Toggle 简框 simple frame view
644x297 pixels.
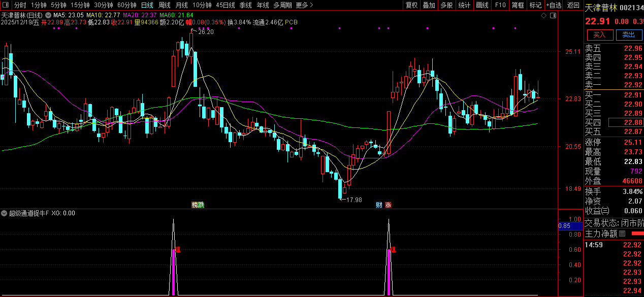coord(518,5)
